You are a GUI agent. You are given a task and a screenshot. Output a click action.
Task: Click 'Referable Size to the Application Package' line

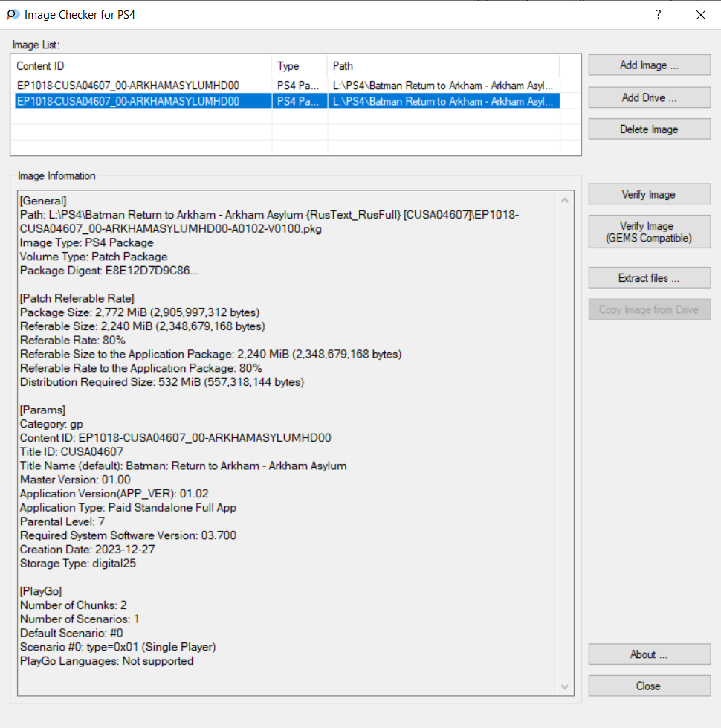(210, 354)
